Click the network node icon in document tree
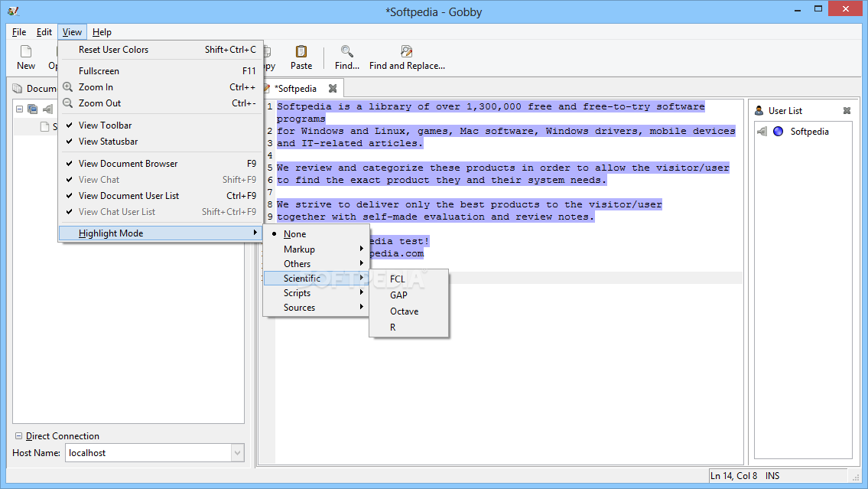The height and width of the screenshot is (489, 868). point(33,109)
